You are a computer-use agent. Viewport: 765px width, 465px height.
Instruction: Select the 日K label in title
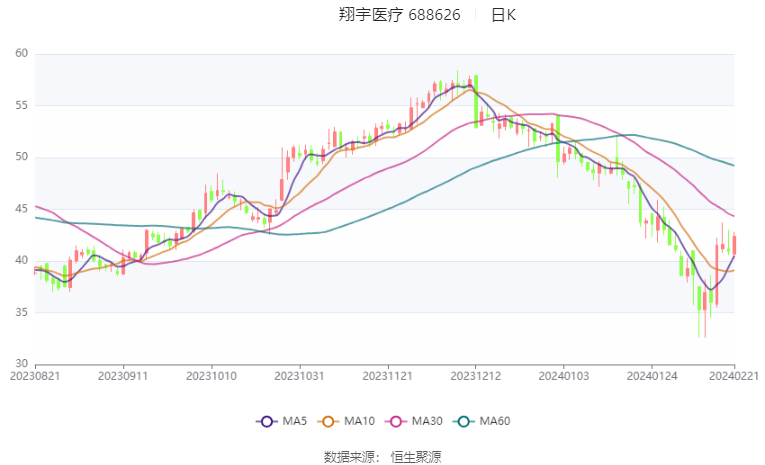click(503, 15)
